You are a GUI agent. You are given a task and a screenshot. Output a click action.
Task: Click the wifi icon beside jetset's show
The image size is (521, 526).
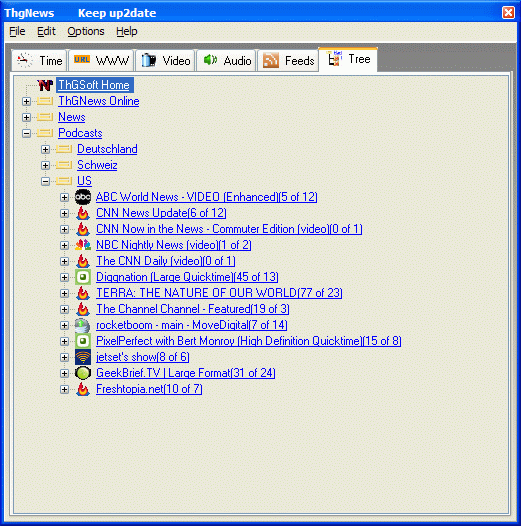(x=83, y=357)
